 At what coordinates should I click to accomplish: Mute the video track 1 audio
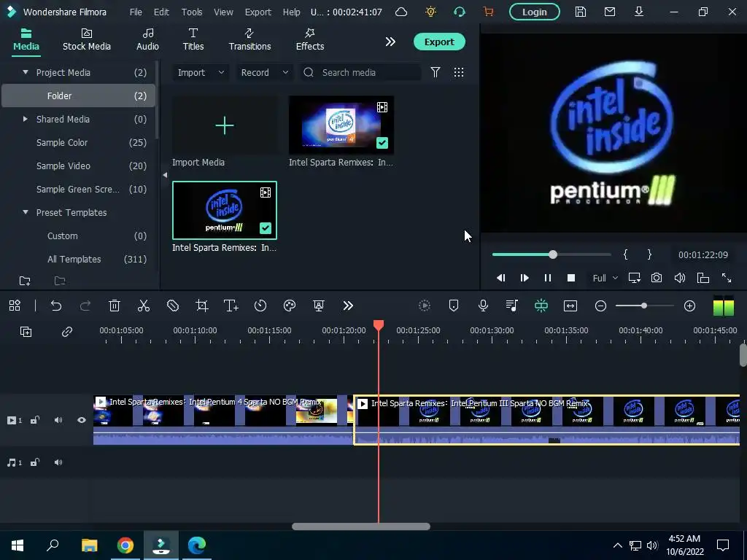click(x=58, y=420)
